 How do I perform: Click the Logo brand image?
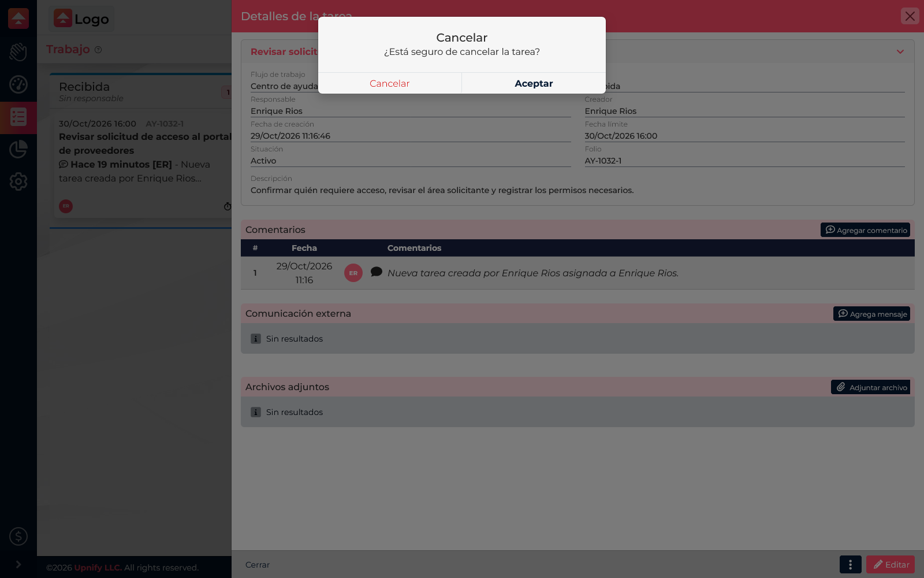(81, 18)
